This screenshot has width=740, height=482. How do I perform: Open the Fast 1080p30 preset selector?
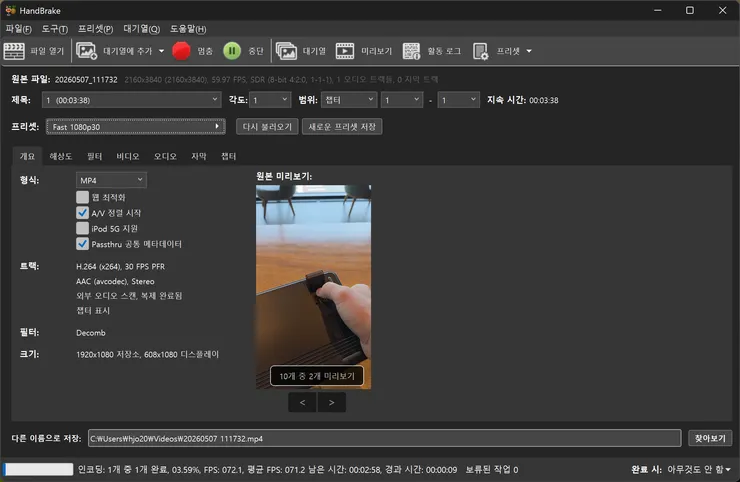pyautogui.click(x=135, y=127)
